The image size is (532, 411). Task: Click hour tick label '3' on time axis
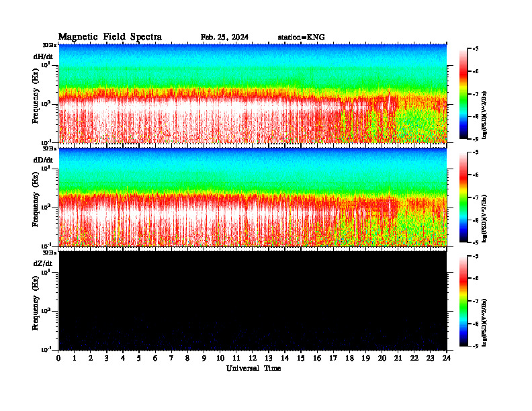pyautogui.click(x=107, y=358)
